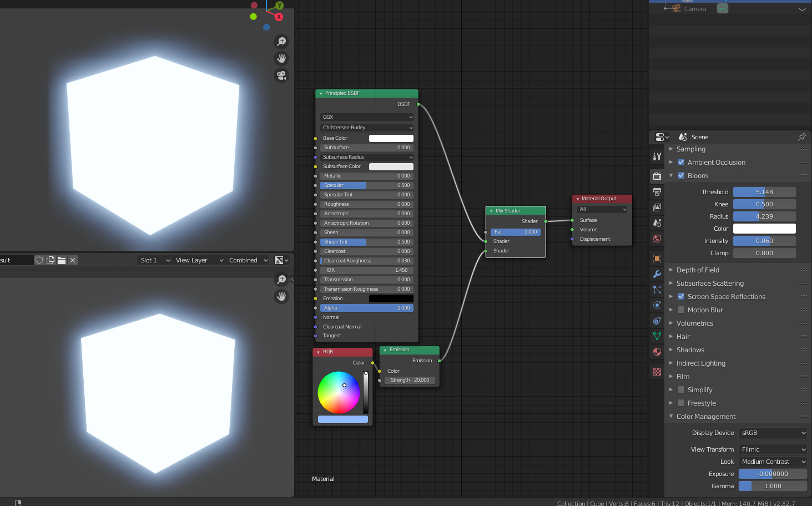Toggle the Screen Space Reflections checkbox

pyautogui.click(x=681, y=296)
